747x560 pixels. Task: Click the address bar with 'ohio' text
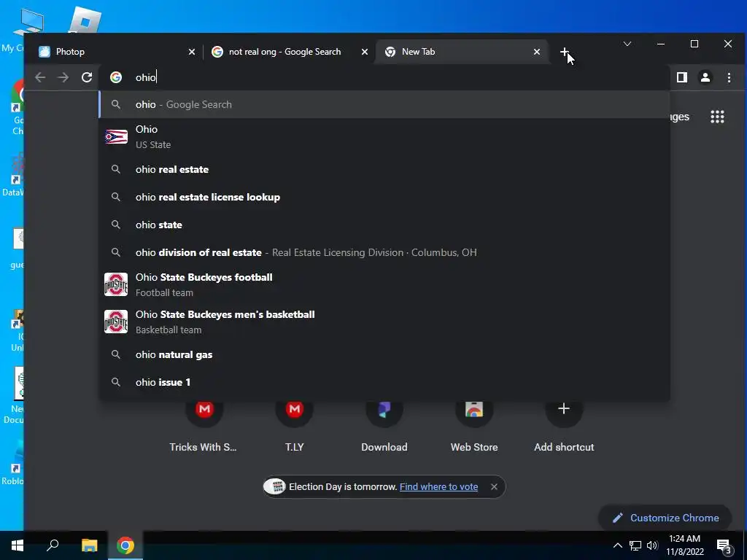tap(384, 77)
